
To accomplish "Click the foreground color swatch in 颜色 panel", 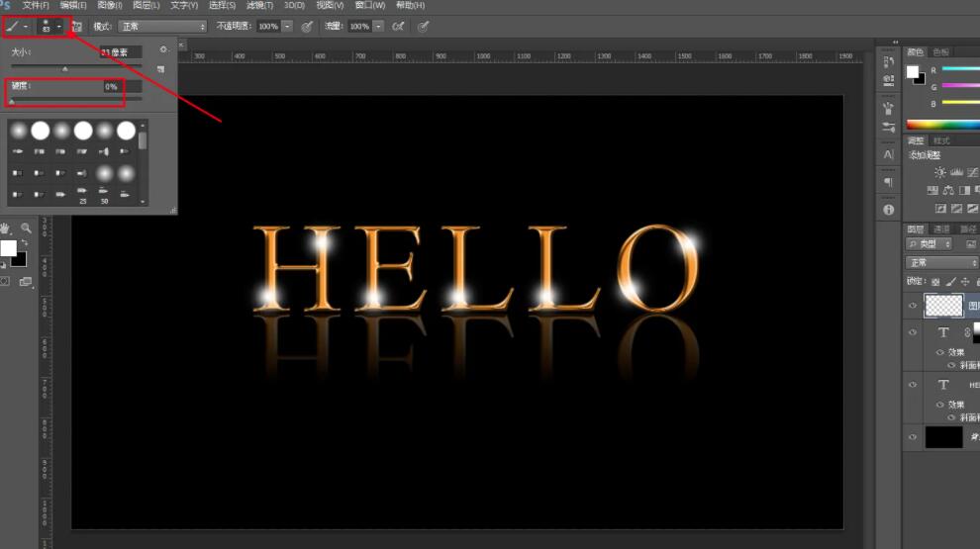I will pyautogui.click(x=913, y=71).
